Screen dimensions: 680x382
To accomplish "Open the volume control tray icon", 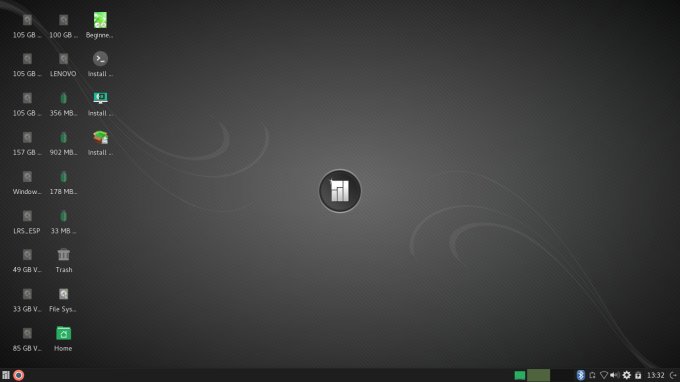I will click(615, 375).
